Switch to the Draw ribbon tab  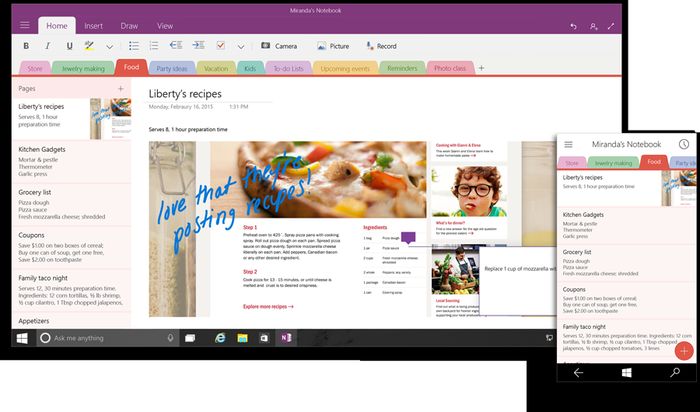tap(129, 25)
